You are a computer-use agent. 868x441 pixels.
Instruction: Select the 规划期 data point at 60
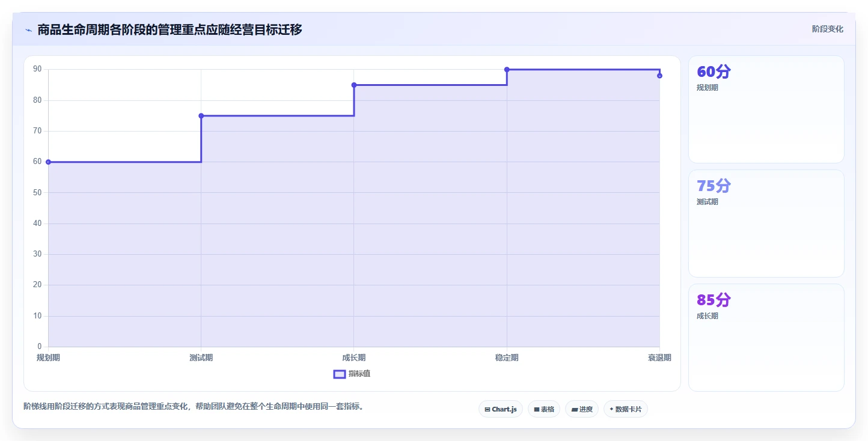(48, 162)
